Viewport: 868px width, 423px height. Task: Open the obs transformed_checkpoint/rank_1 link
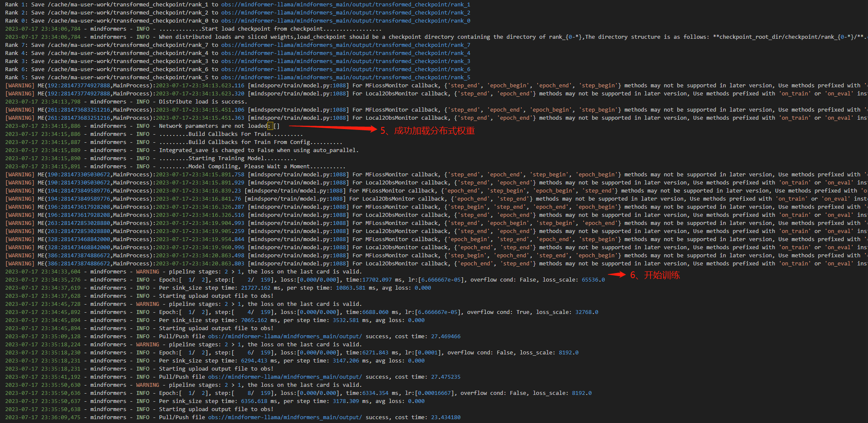click(x=346, y=4)
